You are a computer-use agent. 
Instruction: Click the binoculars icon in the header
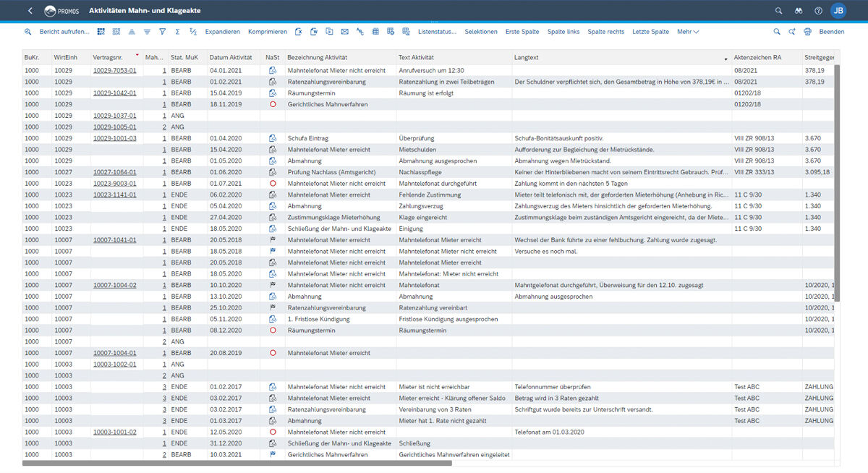(x=799, y=11)
